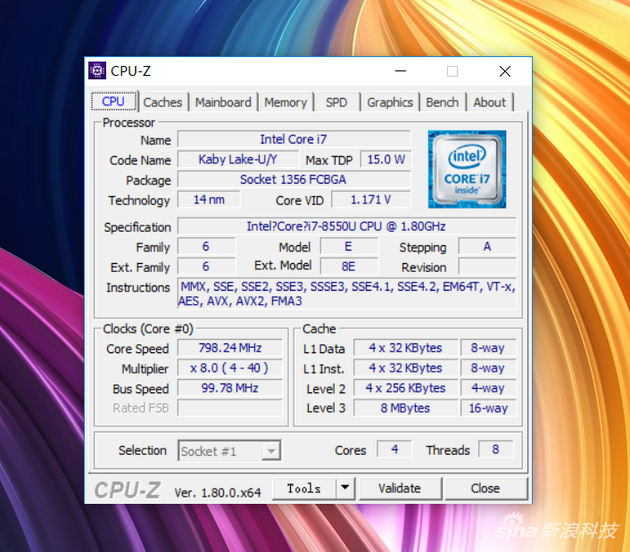This screenshot has height=552, width=630.
Task: Click the Close button at bottom
Action: [x=486, y=488]
